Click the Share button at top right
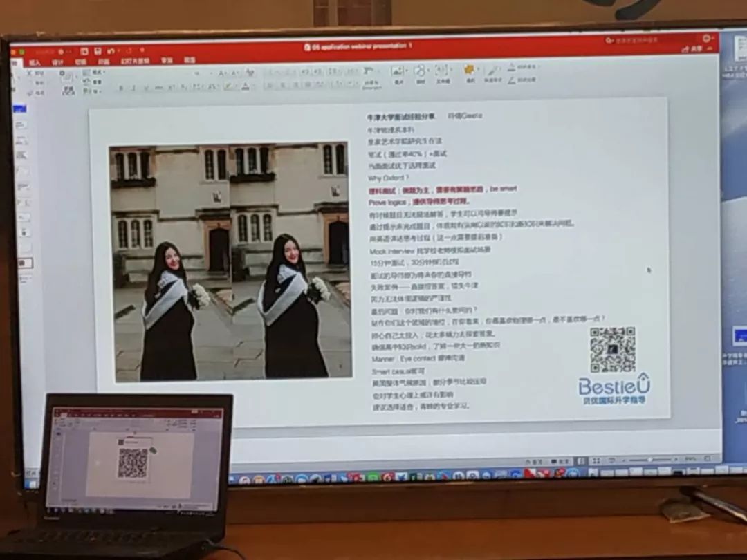The width and height of the screenshot is (747, 560). pyautogui.click(x=694, y=49)
